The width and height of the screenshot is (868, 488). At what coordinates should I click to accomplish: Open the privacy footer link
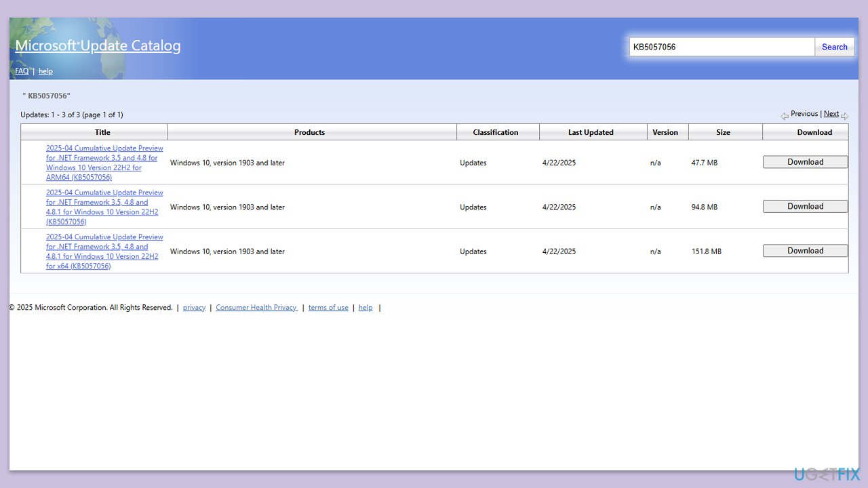pyautogui.click(x=194, y=308)
